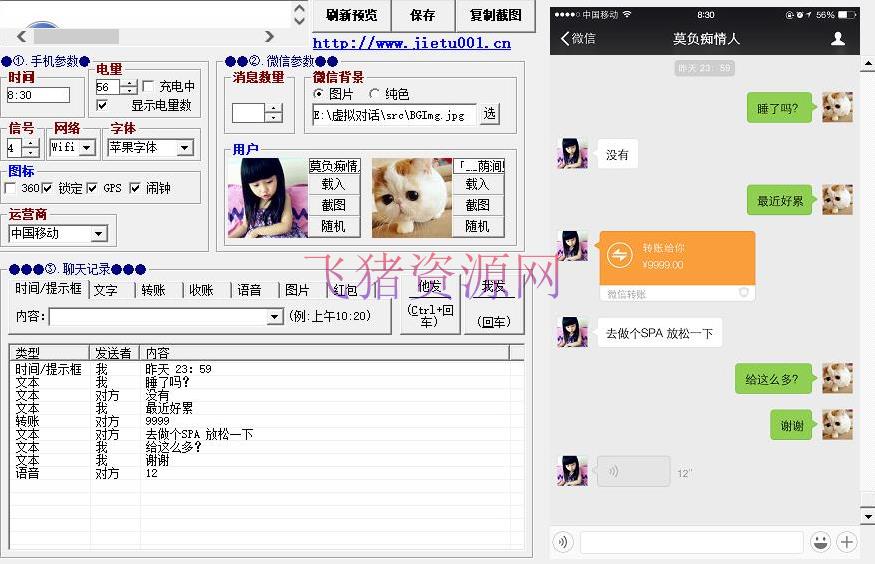Decrease the 信号 signal stepper value
875x564 pixels.
(x=31, y=152)
